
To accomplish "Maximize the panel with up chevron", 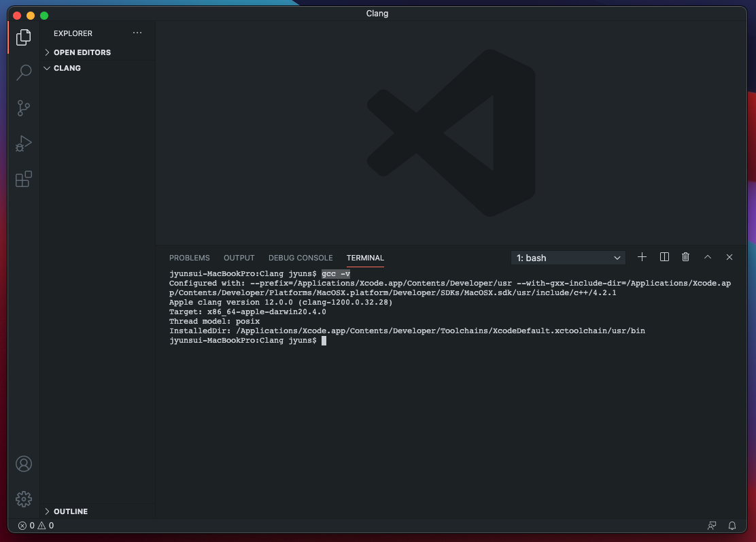I will (707, 257).
